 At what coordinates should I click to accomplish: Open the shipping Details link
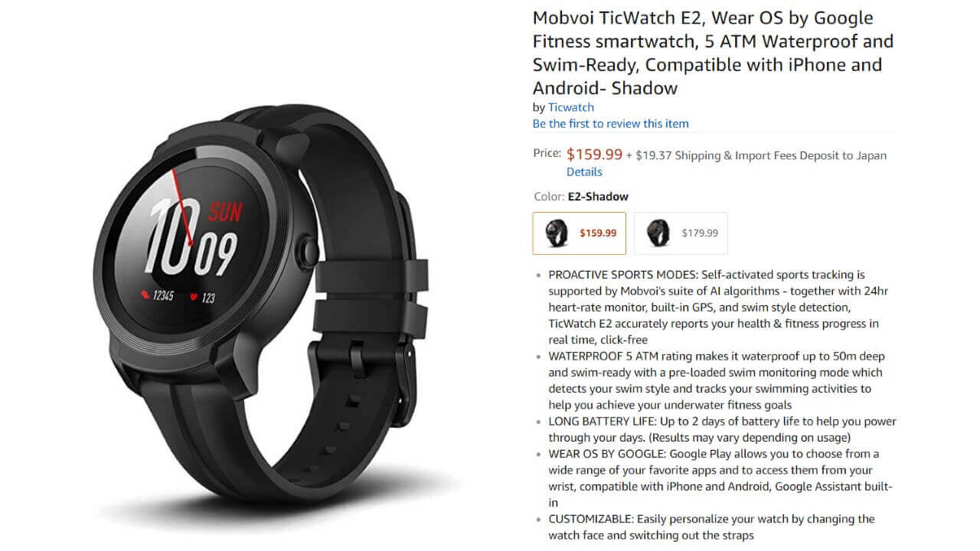click(584, 172)
